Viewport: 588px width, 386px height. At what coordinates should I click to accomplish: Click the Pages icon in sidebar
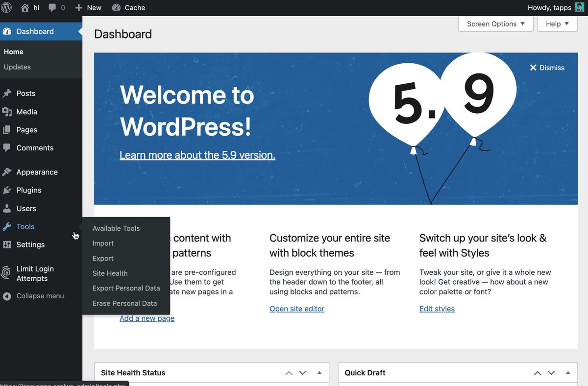7,130
